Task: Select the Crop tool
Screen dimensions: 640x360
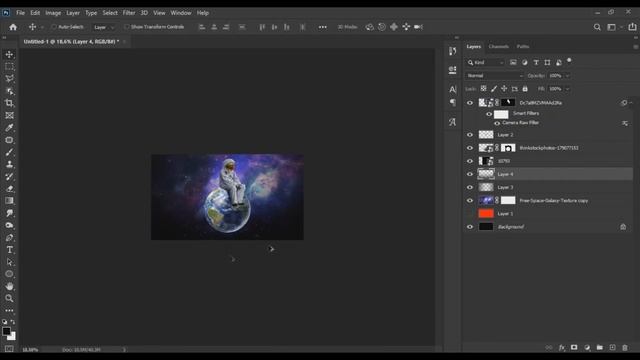Action: [x=9, y=103]
